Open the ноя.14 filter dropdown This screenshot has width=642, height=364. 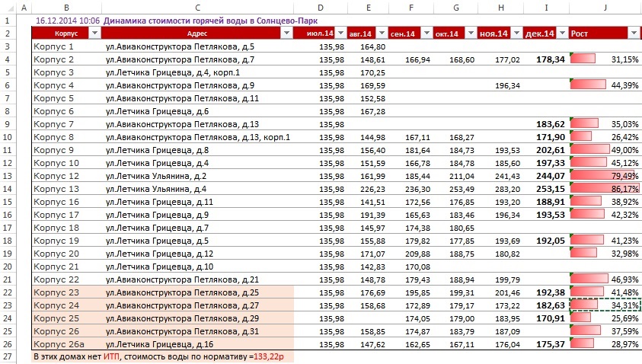(516, 34)
